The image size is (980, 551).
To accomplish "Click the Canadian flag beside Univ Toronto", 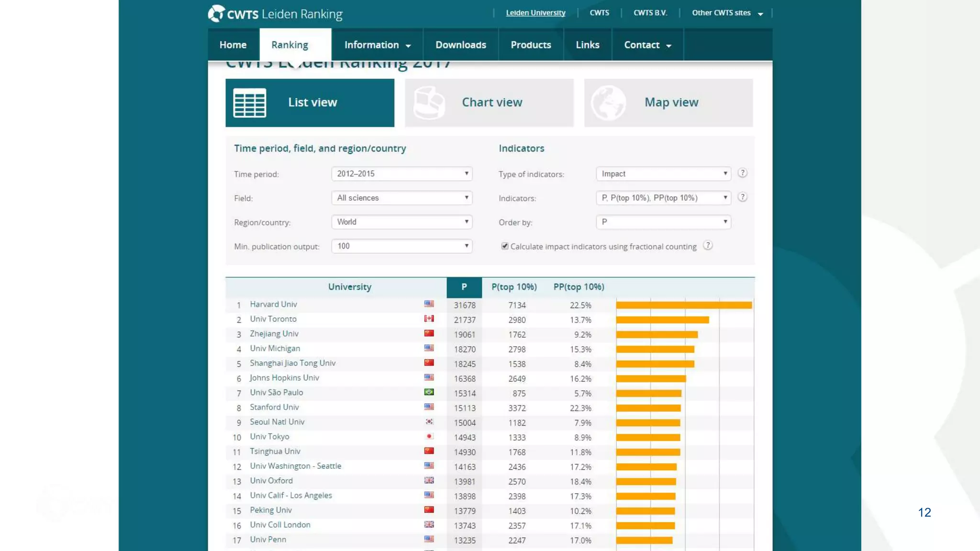I will click(429, 319).
